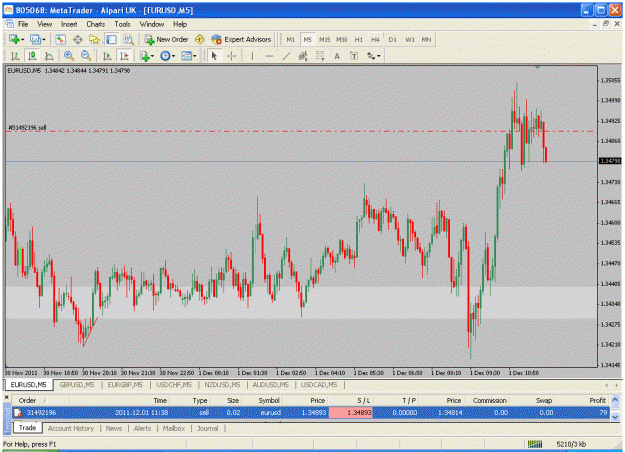Viewport: 625px width, 452px height.
Task: Click the red S/L cell 1.34893
Action: (351, 413)
